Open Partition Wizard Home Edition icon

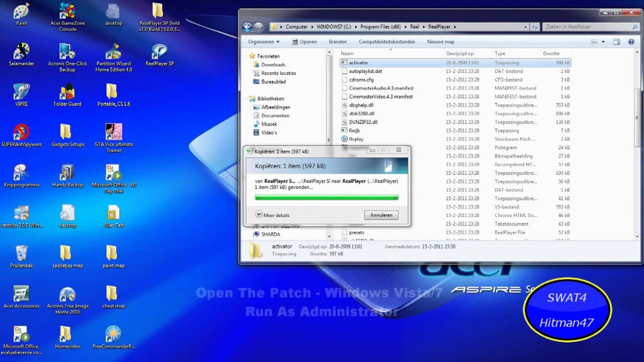(114, 57)
